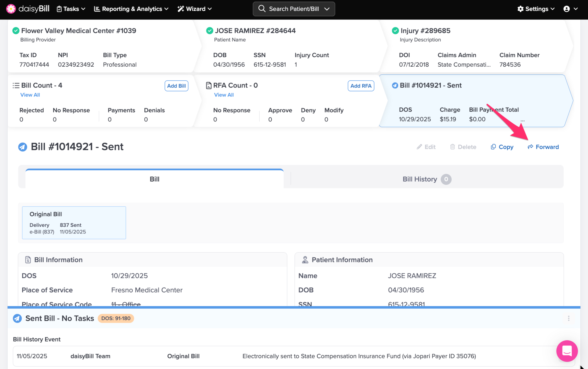Click the user account avatar icon
This screenshot has width=588, height=369.
point(566,9)
